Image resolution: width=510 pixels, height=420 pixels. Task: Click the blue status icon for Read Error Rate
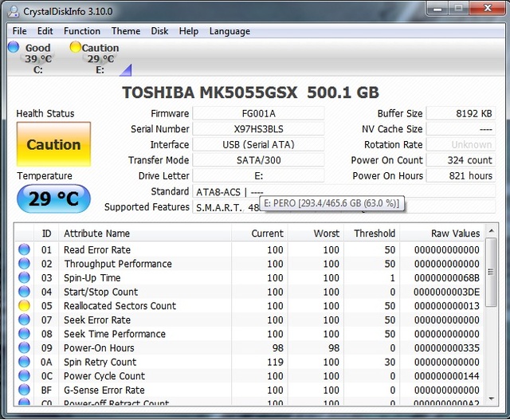pyautogui.click(x=24, y=249)
